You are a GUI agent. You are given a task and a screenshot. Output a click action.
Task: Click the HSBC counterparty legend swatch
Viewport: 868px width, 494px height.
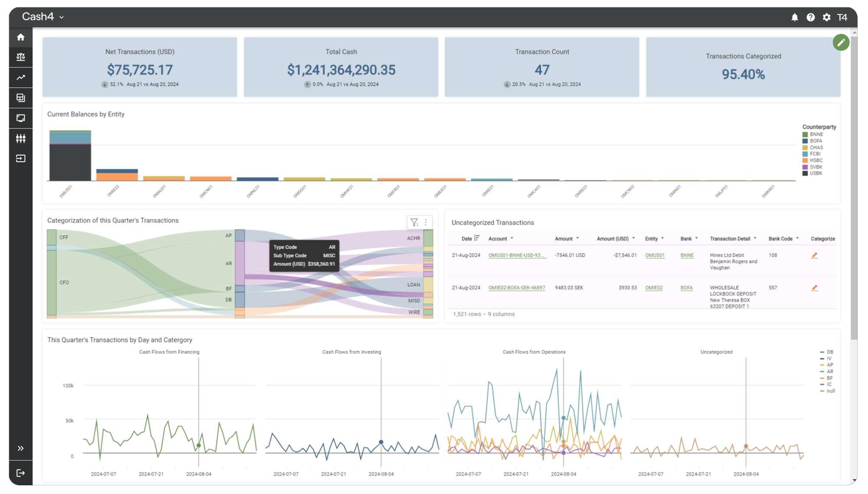click(805, 160)
